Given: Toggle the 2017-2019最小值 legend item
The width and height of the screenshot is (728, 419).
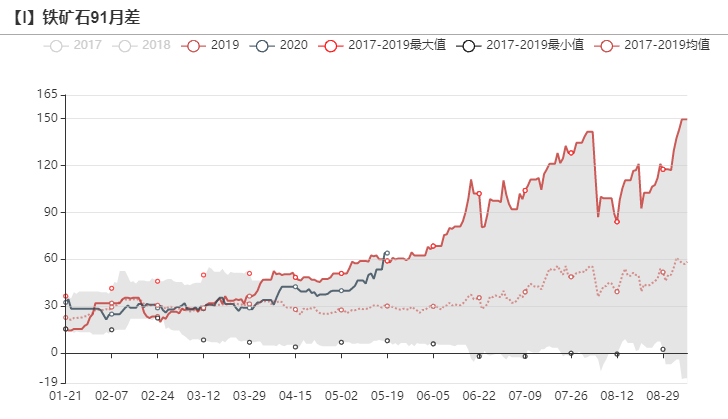Looking at the screenshot, I should pyautogui.click(x=520, y=45).
